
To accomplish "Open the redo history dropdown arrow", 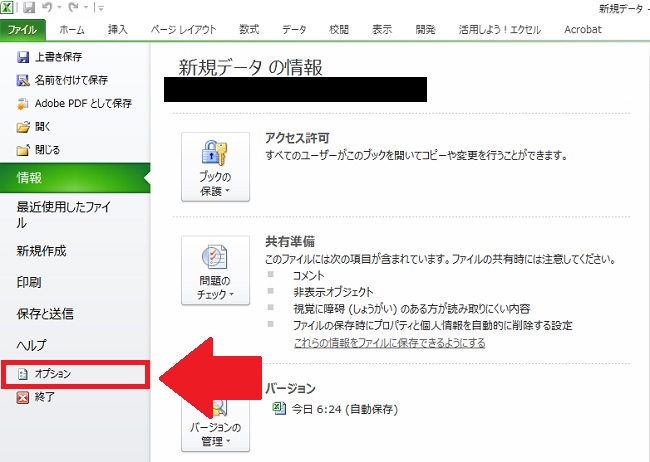I will tap(86, 7).
